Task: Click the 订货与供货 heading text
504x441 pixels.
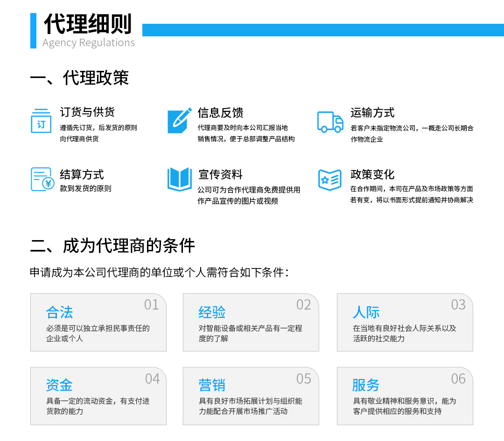Action: 87,112
